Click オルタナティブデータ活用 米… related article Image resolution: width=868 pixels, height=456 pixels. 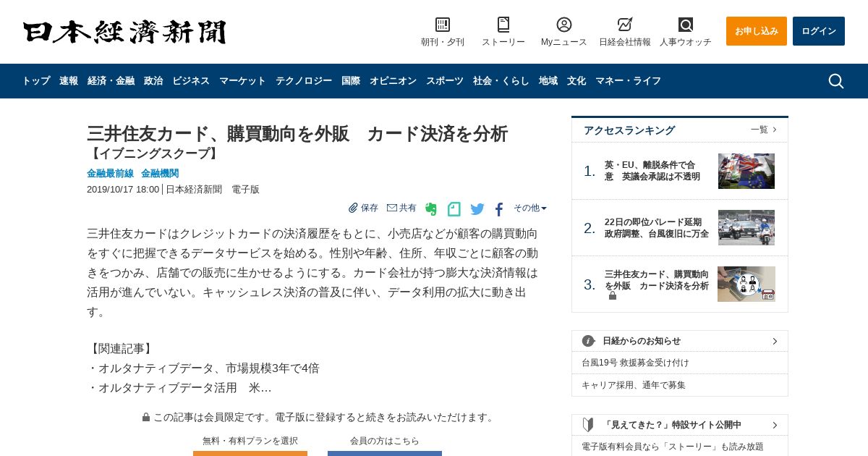pyautogui.click(x=185, y=387)
